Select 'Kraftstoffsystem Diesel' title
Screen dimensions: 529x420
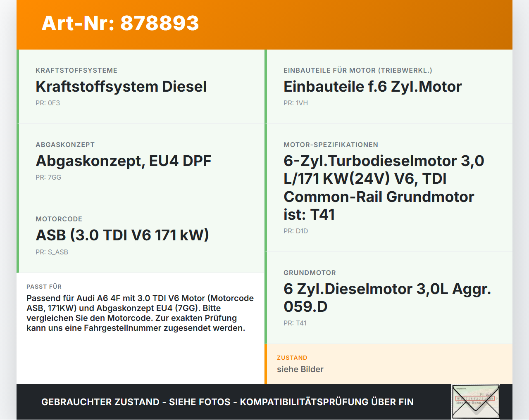[121, 87]
